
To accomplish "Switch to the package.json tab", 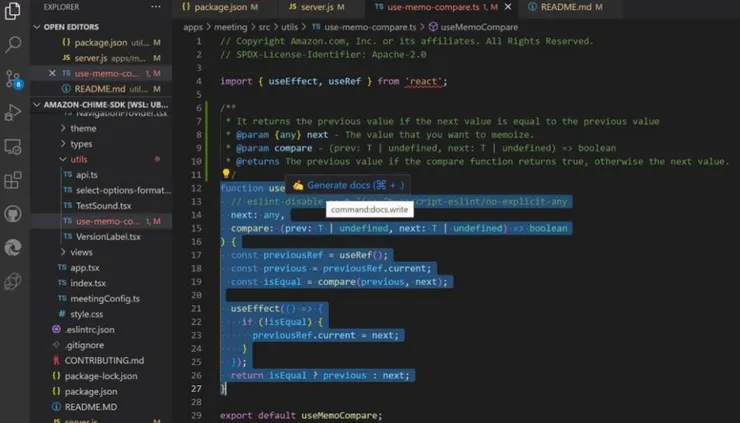I will 220,7.
